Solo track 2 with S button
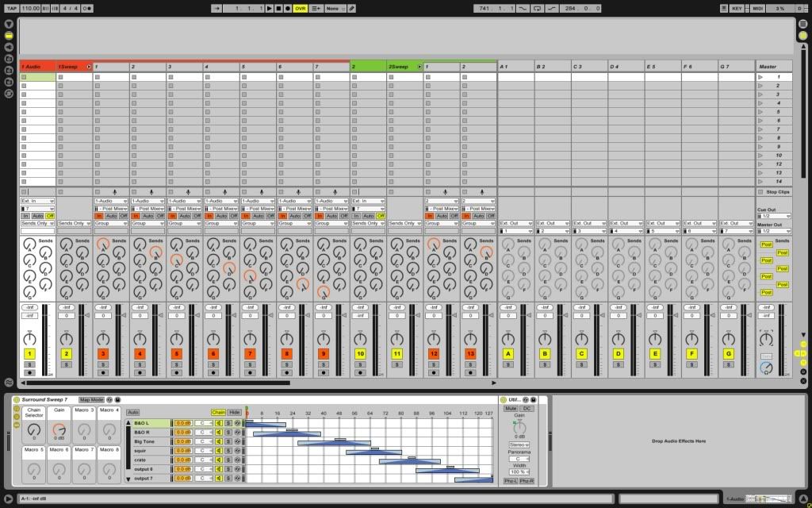 (x=67, y=365)
